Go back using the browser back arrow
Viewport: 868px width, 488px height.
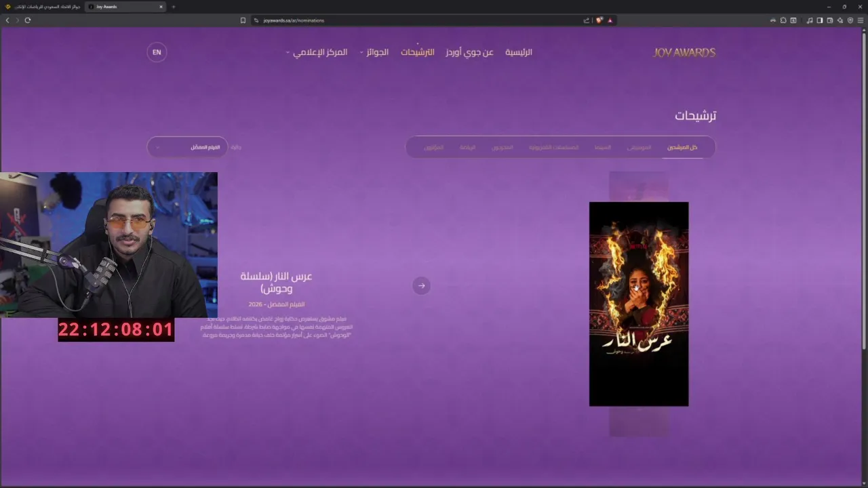[7, 20]
